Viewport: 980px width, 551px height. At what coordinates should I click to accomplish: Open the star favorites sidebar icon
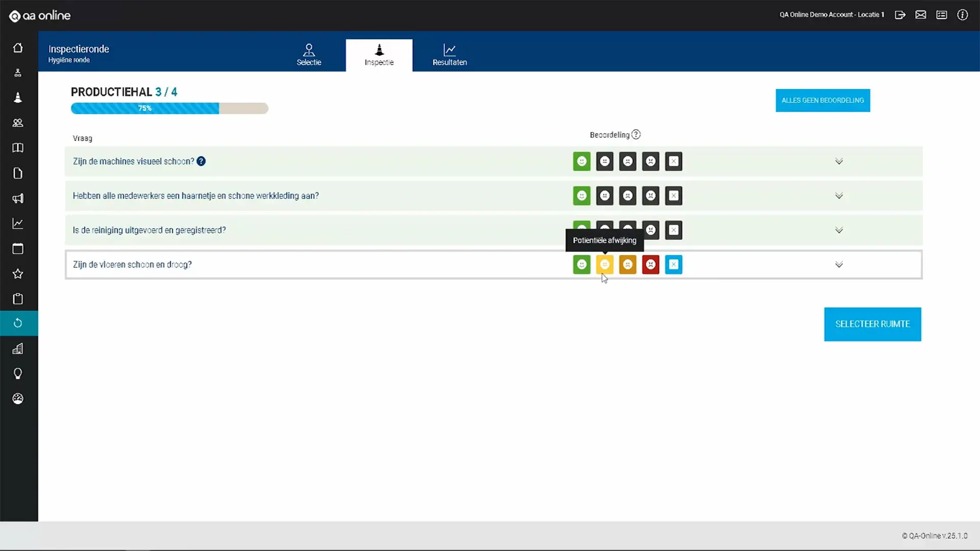[18, 273]
